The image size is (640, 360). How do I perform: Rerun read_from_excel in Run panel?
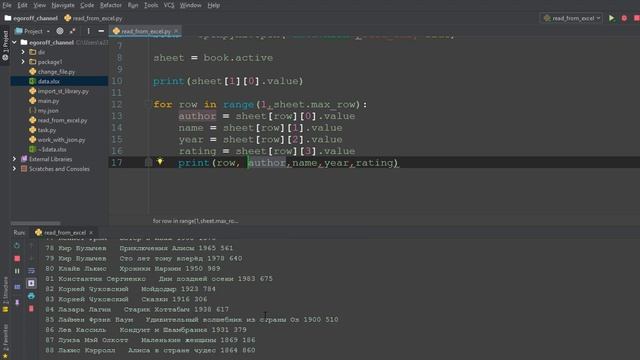click(x=17, y=246)
